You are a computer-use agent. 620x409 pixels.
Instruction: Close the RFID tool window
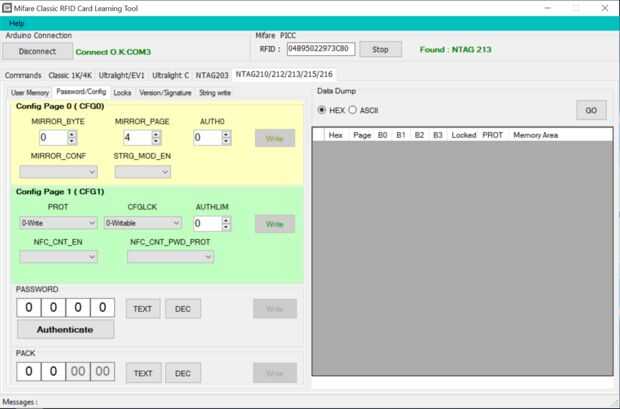[x=605, y=8]
